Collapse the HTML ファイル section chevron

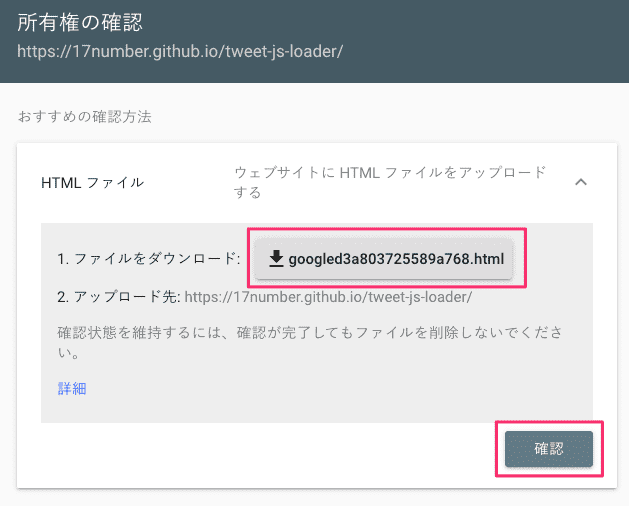coord(582,182)
